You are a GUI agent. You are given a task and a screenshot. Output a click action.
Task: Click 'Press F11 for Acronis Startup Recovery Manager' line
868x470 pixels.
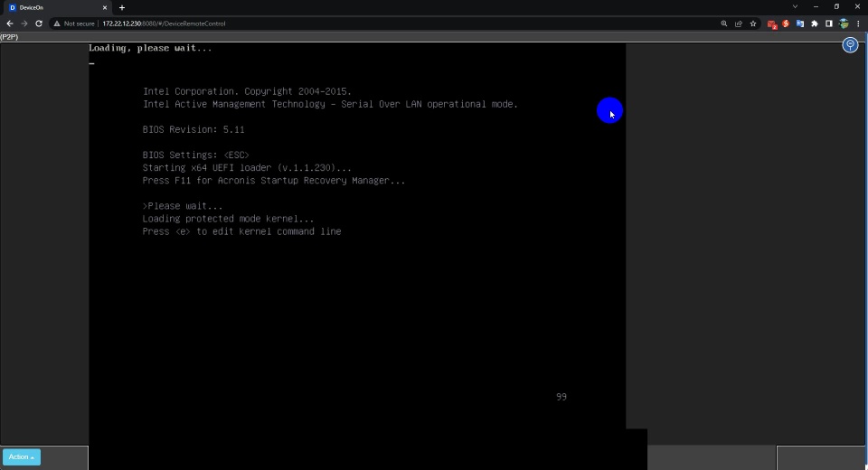click(x=273, y=181)
